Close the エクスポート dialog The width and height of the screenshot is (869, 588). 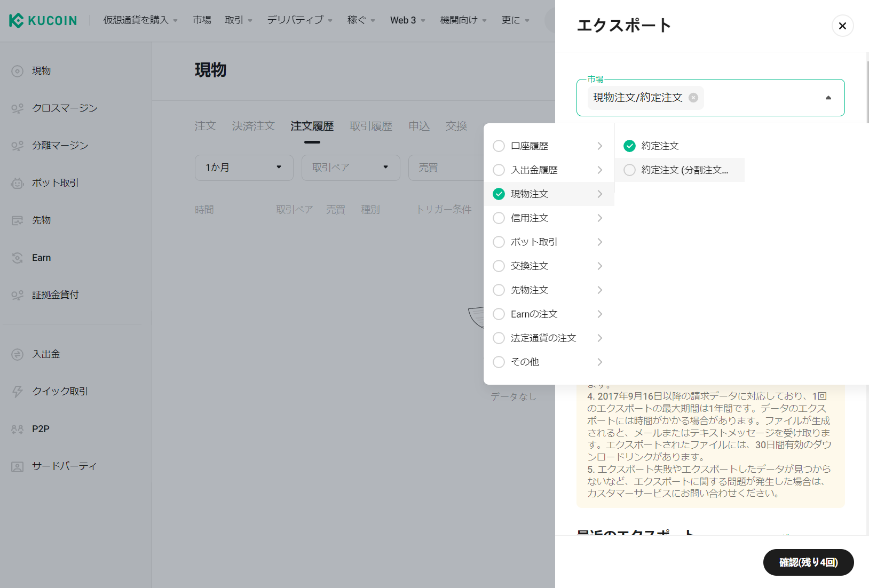tap(842, 26)
